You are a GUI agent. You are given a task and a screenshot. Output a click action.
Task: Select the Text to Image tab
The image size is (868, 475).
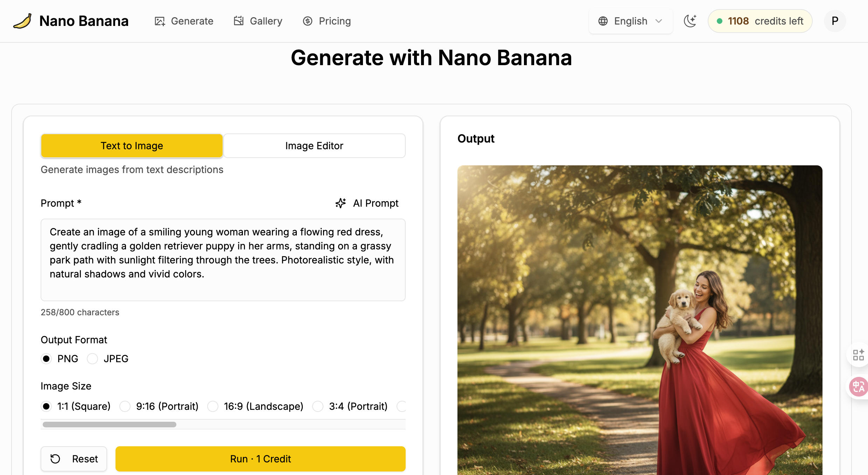tap(132, 146)
